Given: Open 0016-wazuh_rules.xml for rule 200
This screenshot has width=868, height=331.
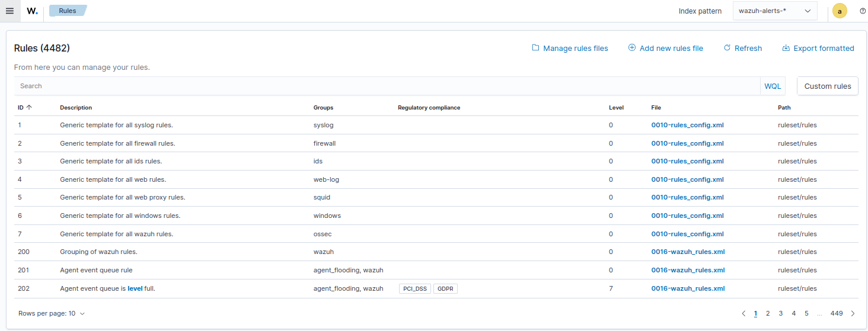Looking at the screenshot, I should pos(688,252).
